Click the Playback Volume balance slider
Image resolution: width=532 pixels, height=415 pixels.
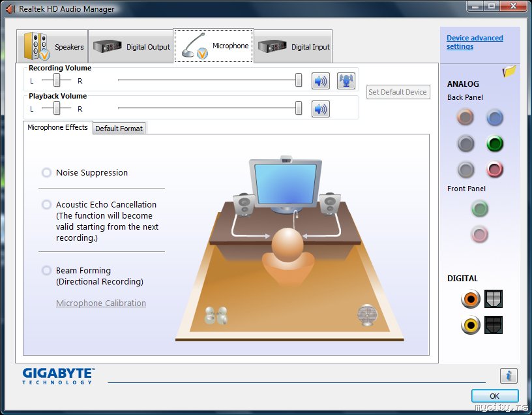coord(56,109)
